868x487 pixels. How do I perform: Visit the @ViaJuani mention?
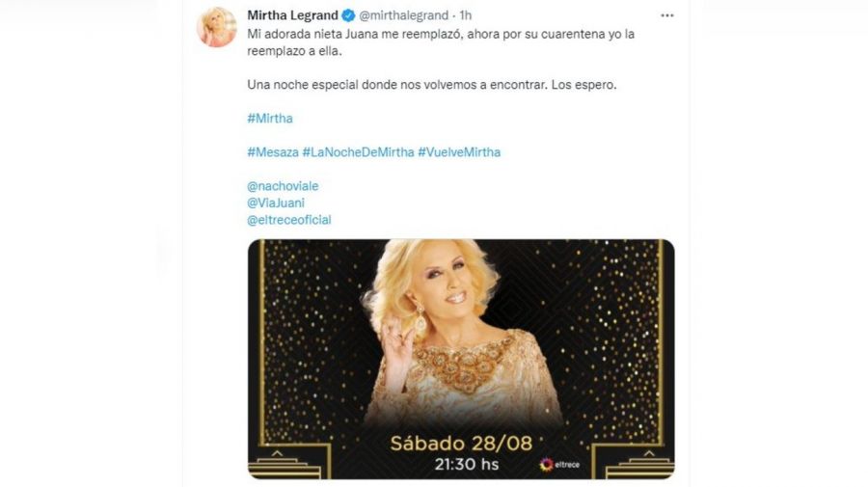276,203
